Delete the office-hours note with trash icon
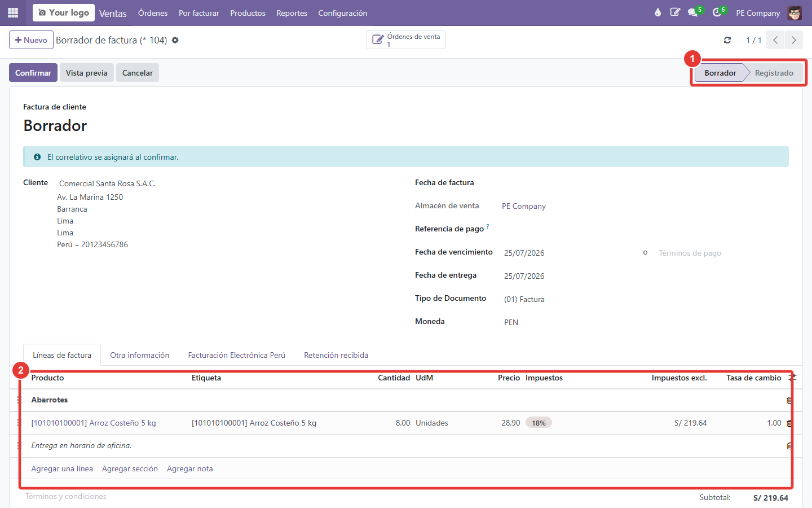This screenshot has width=812, height=508. (x=789, y=446)
